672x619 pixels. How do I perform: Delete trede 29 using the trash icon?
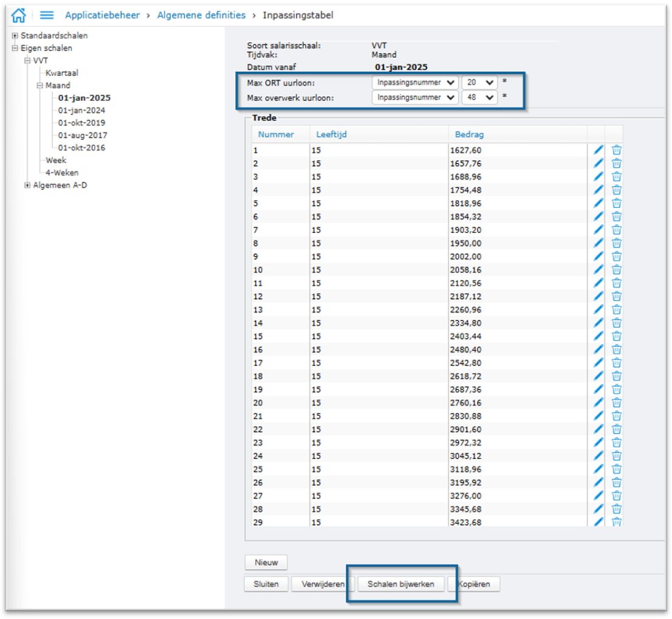click(617, 521)
